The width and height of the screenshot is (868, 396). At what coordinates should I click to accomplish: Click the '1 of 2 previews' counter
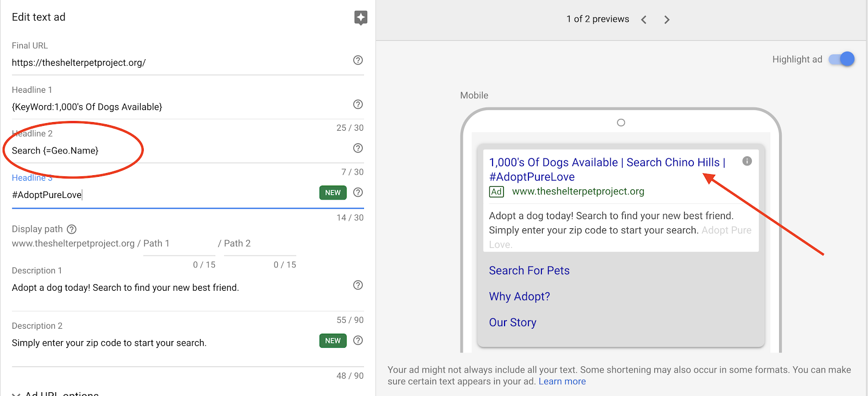point(598,19)
